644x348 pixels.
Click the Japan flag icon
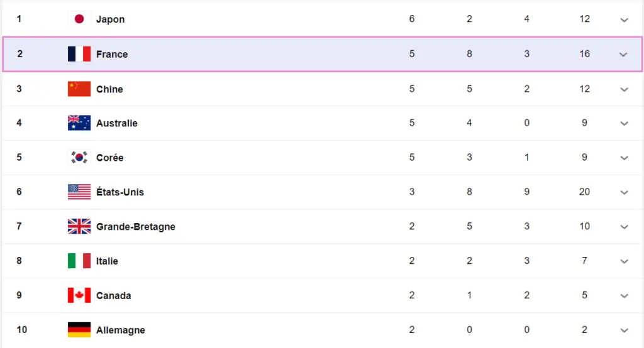79,19
